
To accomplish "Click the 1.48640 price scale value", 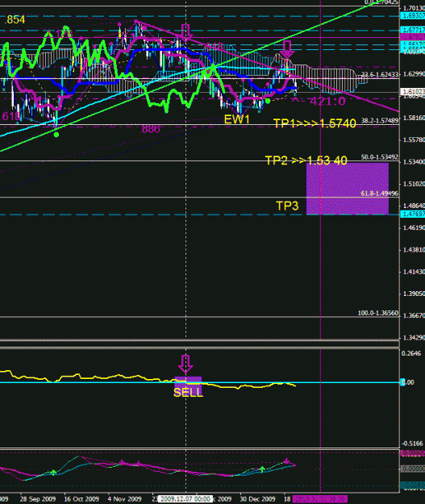I will pos(414,206).
